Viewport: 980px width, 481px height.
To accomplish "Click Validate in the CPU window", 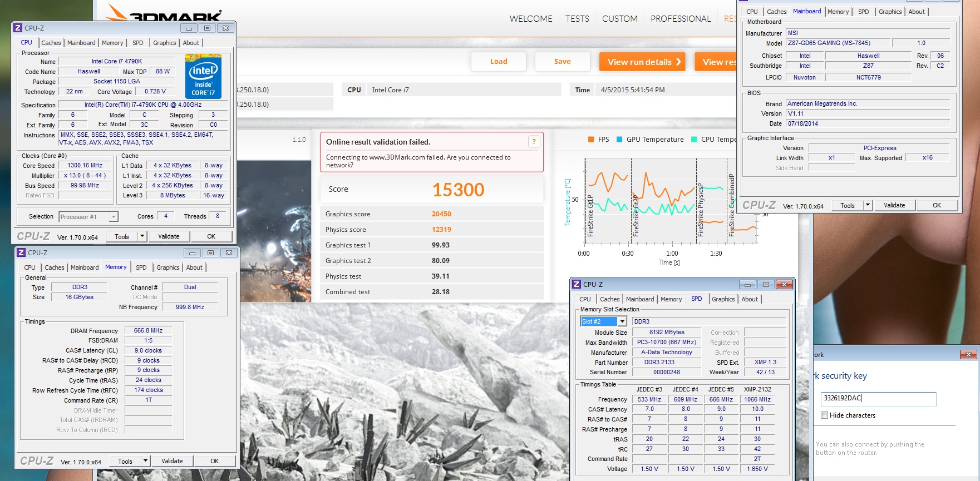I will (169, 236).
